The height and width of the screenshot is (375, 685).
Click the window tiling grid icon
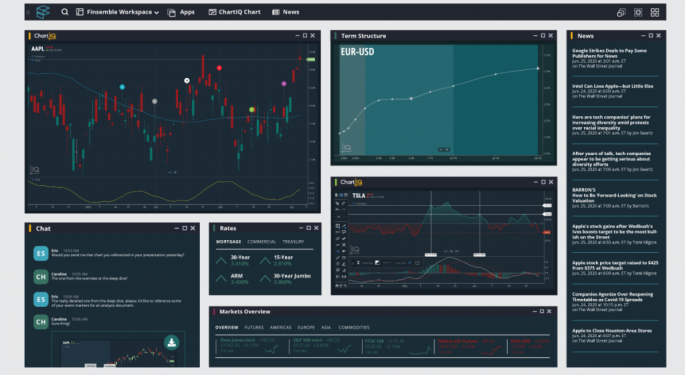pos(655,12)
